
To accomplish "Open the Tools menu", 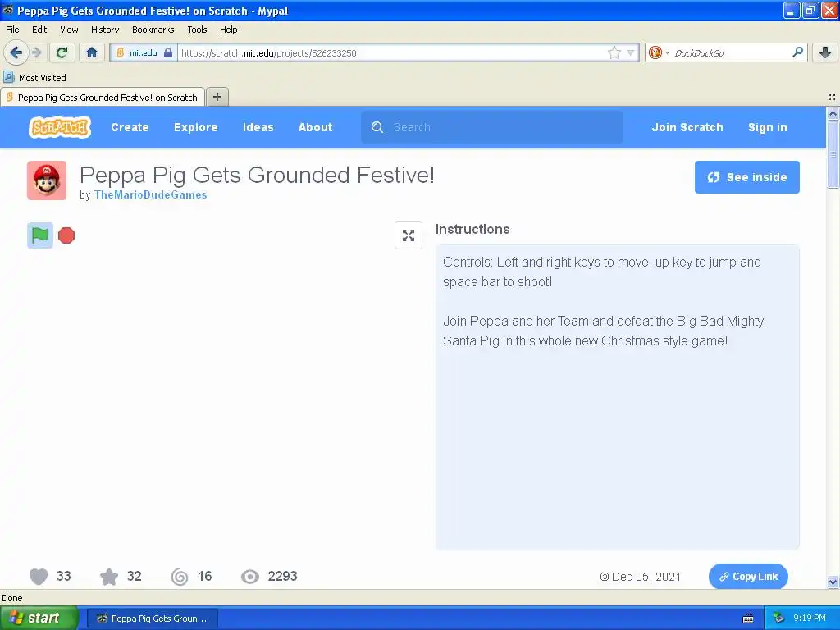I will 197,30.
